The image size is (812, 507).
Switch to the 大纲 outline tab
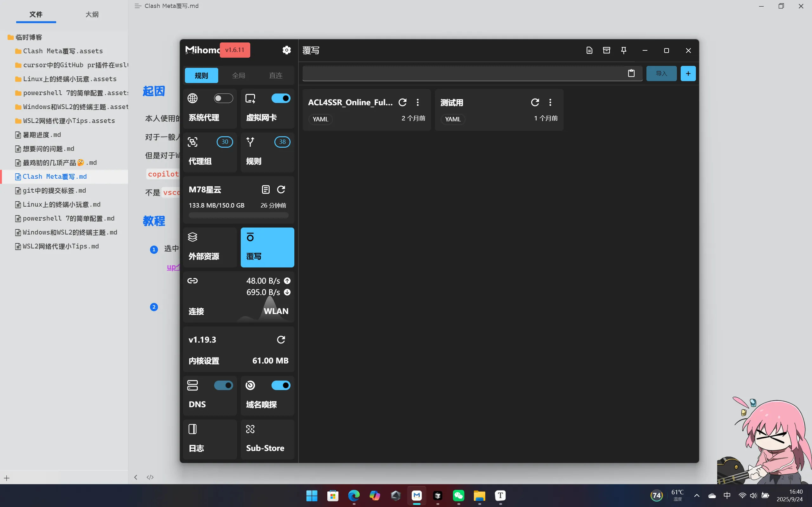tap(92, 15)
